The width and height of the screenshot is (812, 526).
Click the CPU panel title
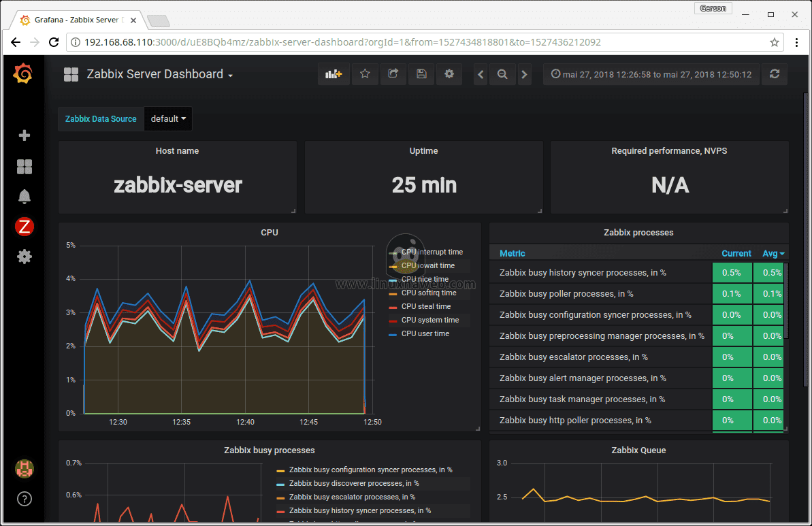(270, 233)
